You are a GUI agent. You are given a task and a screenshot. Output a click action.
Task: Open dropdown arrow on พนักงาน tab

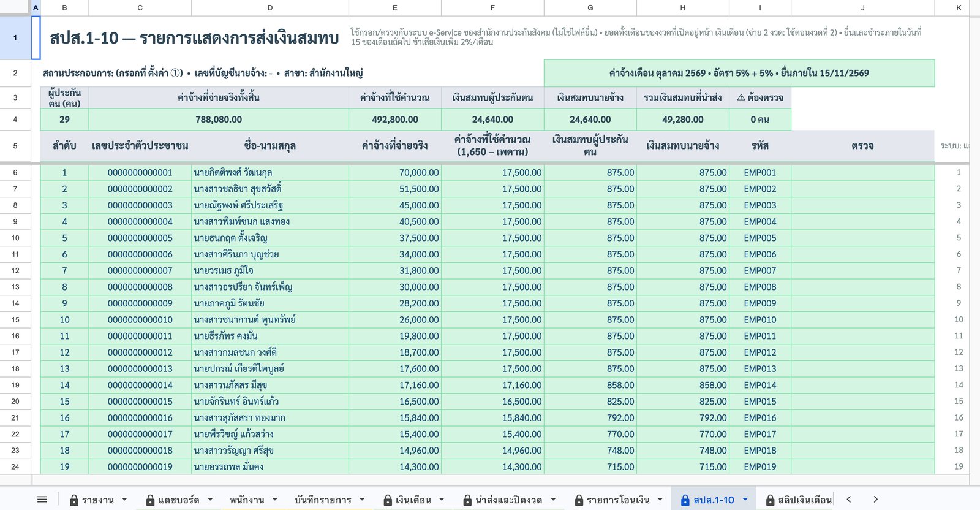point(275,500)
